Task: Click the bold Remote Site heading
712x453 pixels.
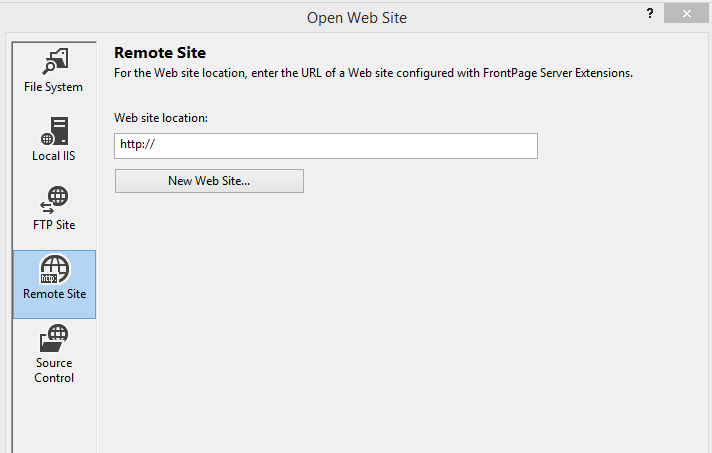Action: tap(160, 53)
